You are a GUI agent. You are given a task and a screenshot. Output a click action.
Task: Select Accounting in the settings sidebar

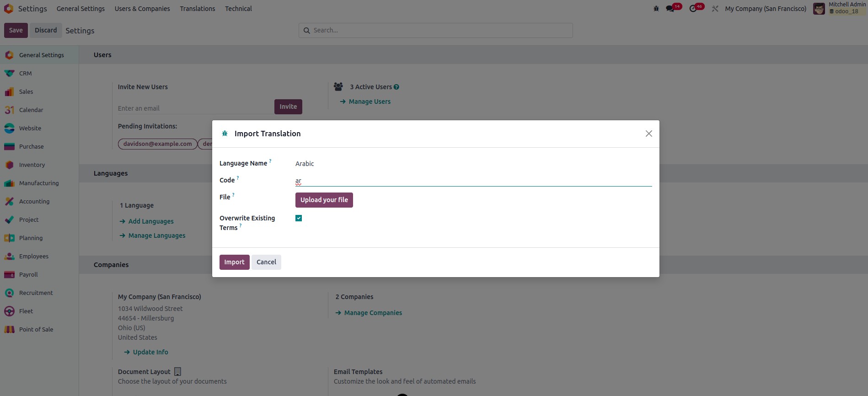pos(34,201)
